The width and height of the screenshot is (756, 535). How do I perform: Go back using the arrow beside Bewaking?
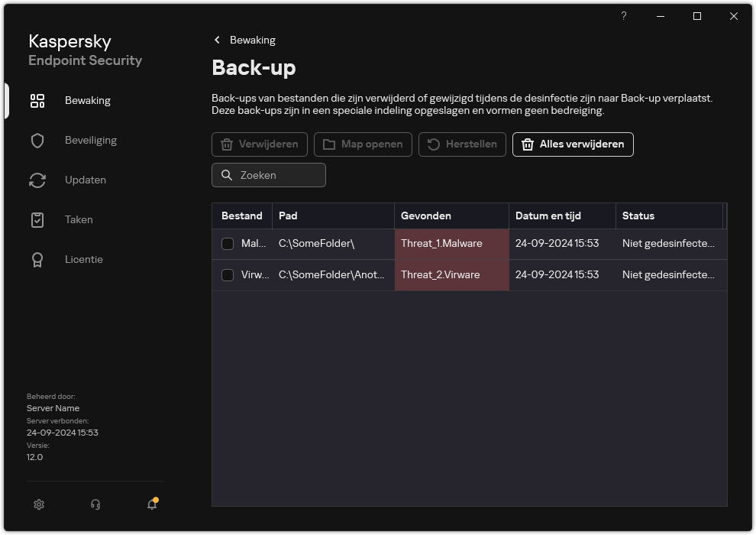tap(218, 40)
